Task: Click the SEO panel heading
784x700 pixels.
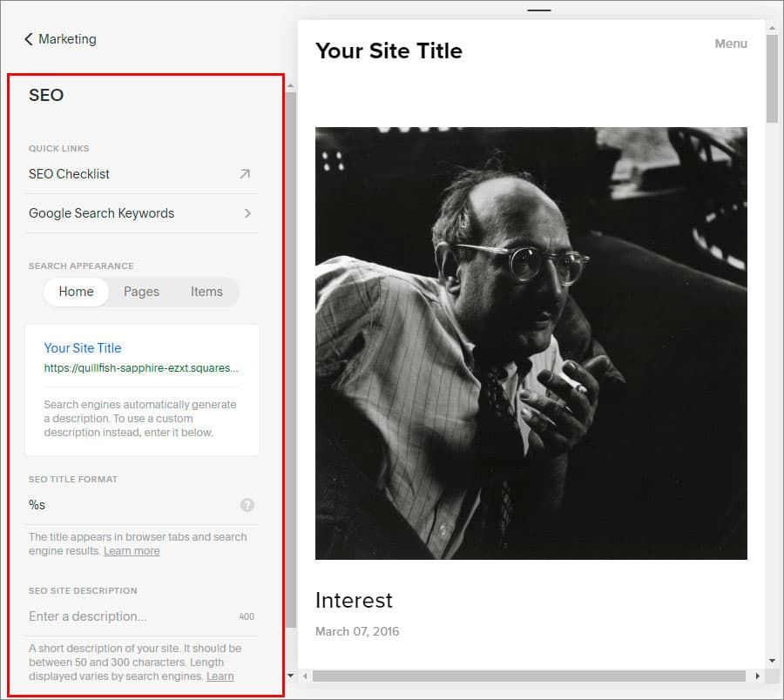Action: (x=46, y=96)
